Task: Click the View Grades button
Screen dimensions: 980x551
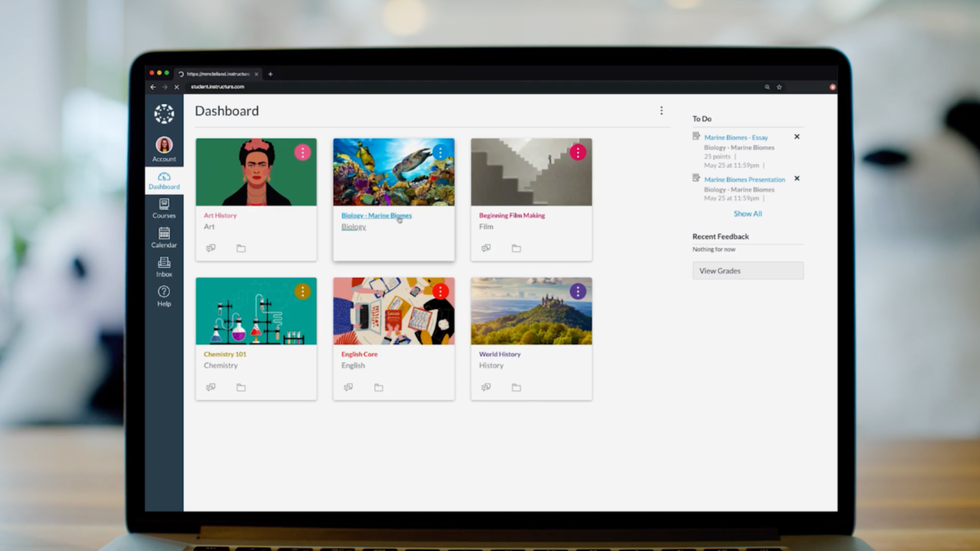Action: pos(748,270)
